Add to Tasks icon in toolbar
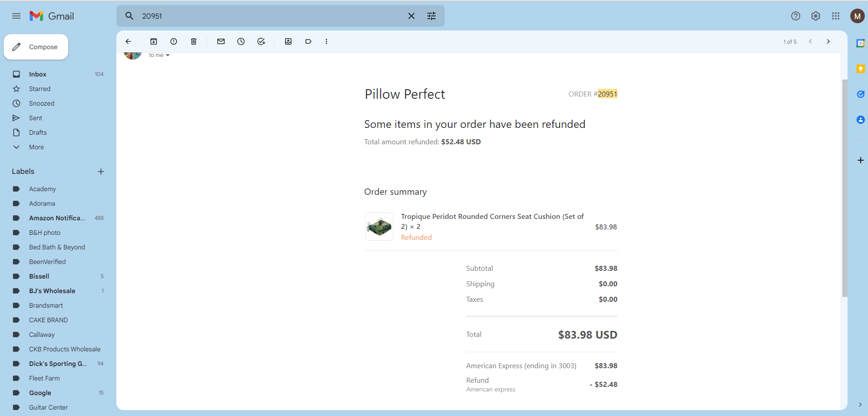Viewport: 868px width, 416px height. click(261, 41)
